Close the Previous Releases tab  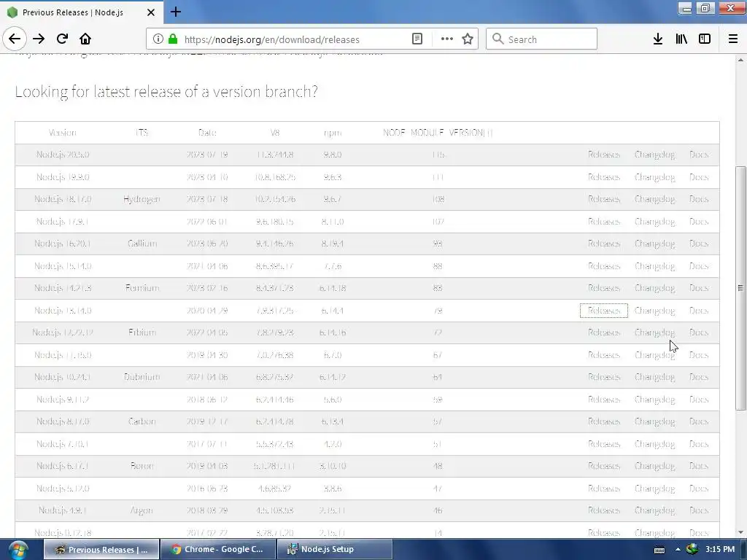point(150,12)
